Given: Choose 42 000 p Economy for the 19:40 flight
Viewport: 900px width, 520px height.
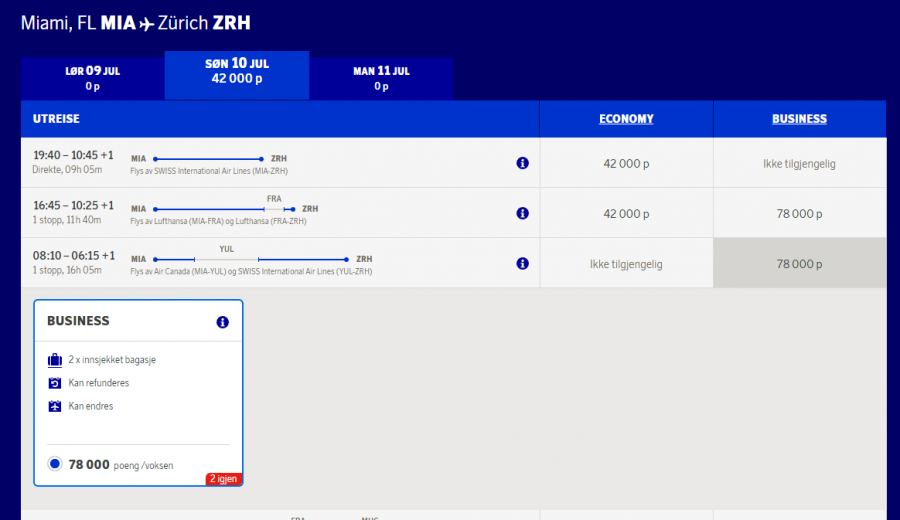Looking at the screenshot, I should [626, 163].
